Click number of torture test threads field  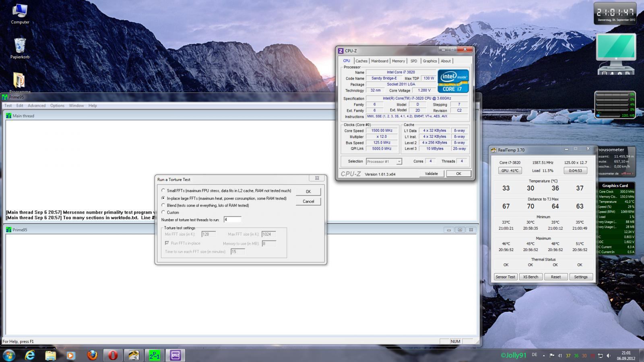coord(232,220)
